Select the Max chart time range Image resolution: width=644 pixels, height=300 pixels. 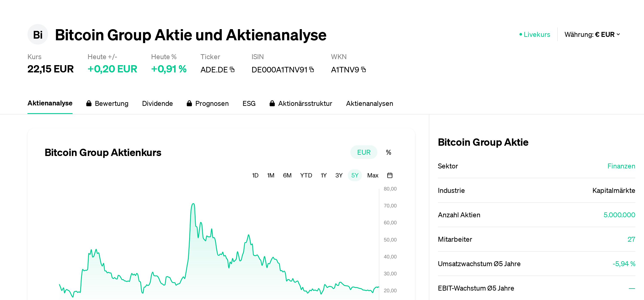pos(372,175)
